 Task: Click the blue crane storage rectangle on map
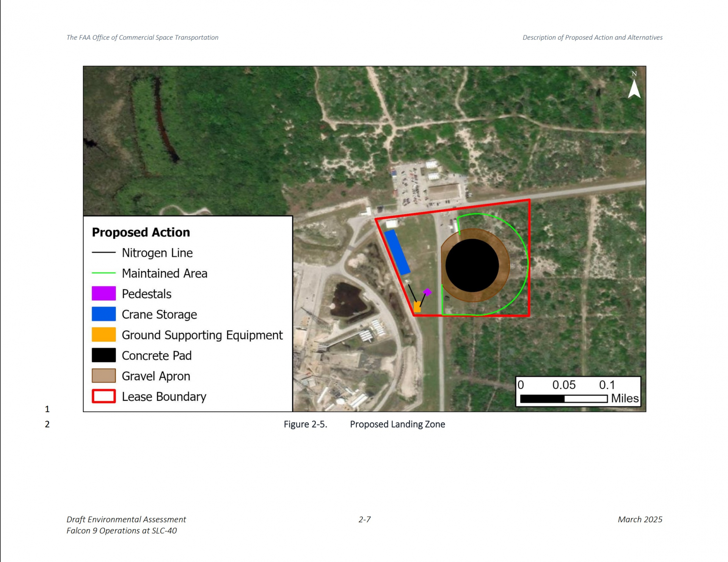[397, 252]
